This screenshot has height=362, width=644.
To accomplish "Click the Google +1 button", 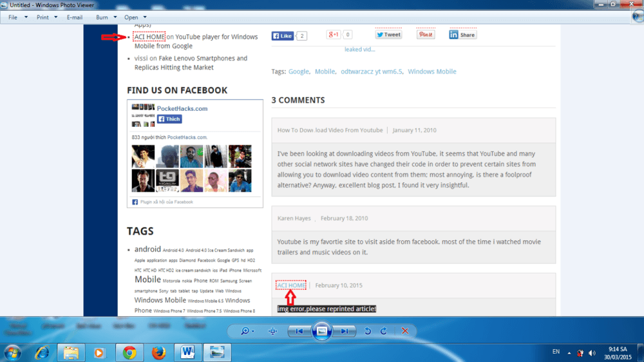I will tap(333, 35).
